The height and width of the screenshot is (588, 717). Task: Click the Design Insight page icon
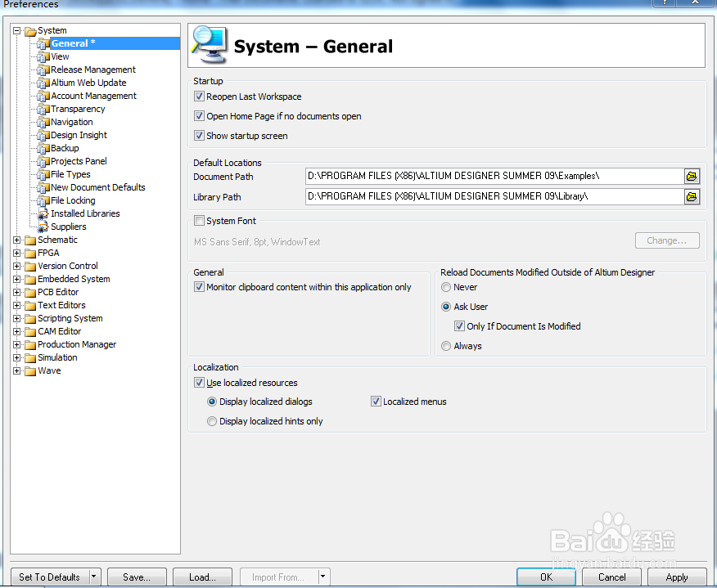point(43,135)
